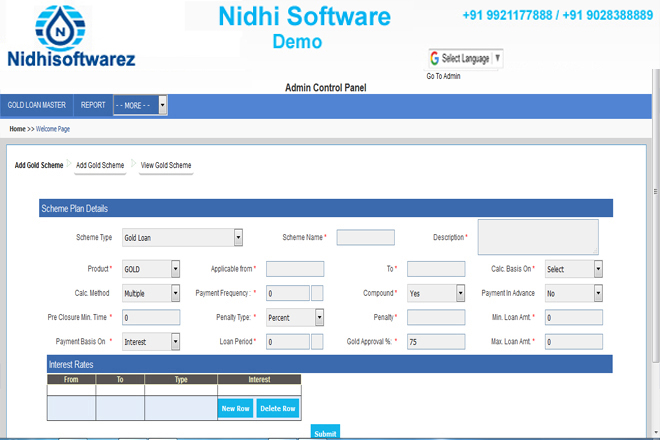Screen dimensions: 660x440
Task: Click the Pre Closure Min. Time field
Action: 151,317
